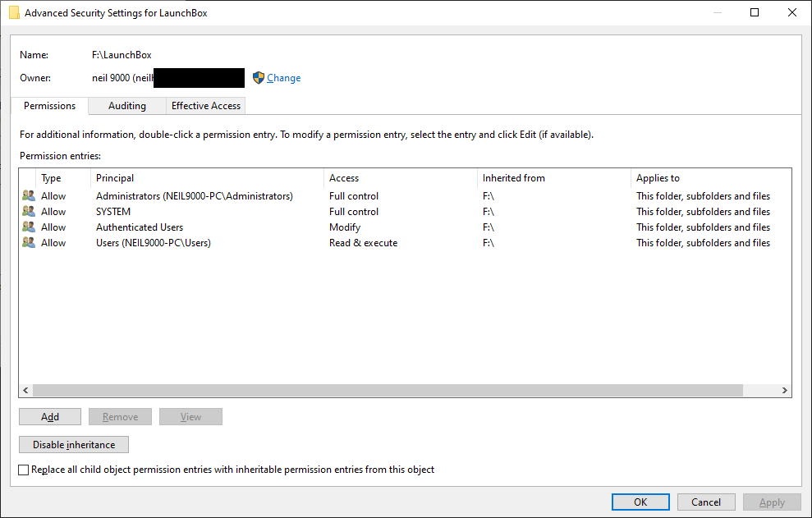812x518 pixels.
Task: Click the Modify access cell
Action: tap(345, 227)
